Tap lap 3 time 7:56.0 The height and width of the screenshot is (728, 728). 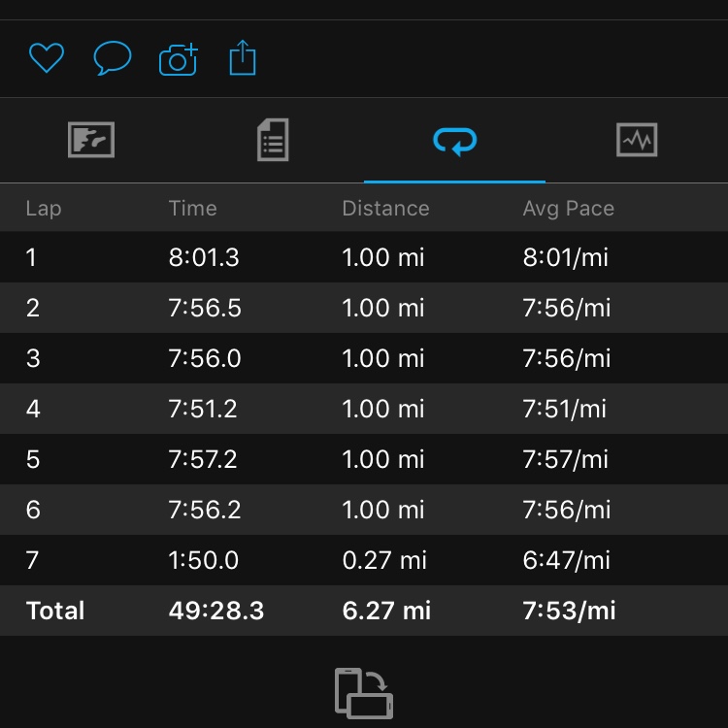204,358
